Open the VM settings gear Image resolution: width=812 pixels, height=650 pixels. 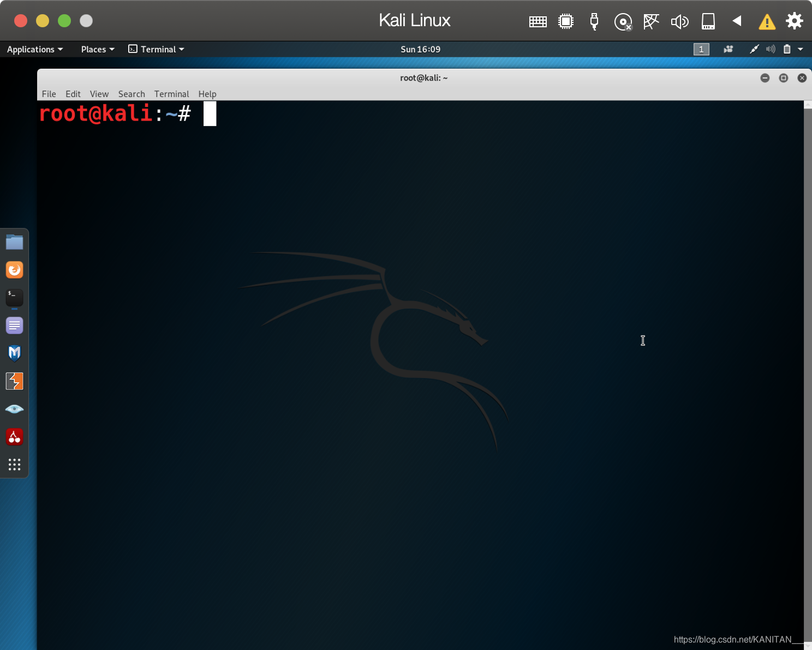(x=795, y=21)
